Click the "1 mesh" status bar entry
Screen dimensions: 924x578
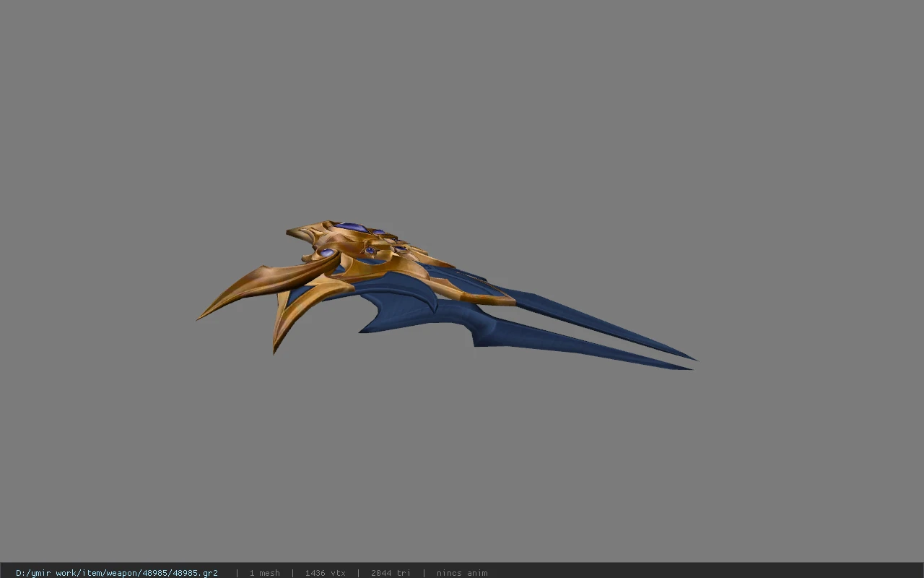pyautogui.click(x=265, y=573)
